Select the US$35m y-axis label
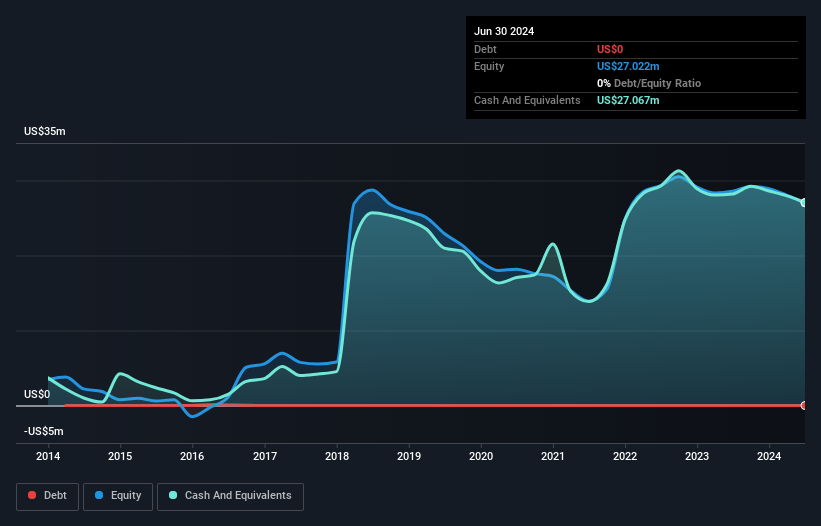 click(x=45, y=131)
